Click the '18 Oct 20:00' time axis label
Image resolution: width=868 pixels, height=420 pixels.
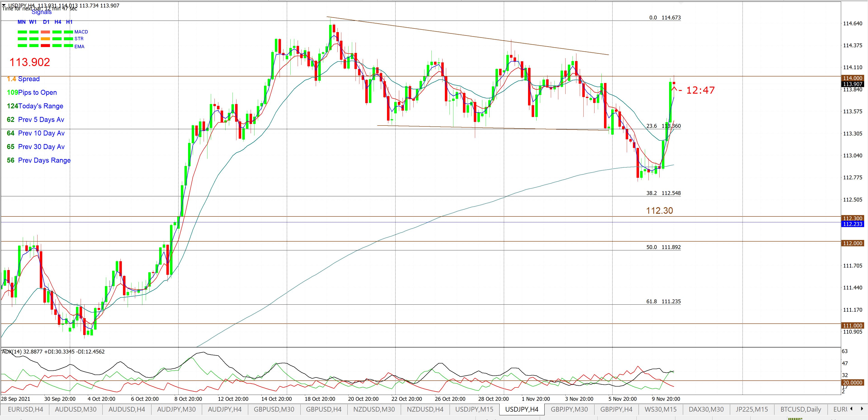click(320, 399)
